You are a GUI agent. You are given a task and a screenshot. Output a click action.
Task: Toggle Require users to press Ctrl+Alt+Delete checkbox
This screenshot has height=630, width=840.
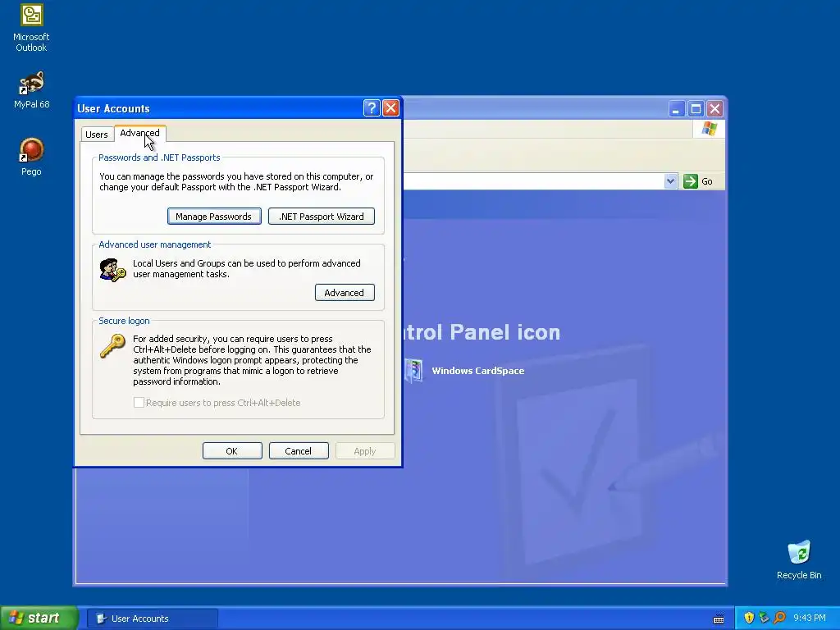(x=139, y=402)
